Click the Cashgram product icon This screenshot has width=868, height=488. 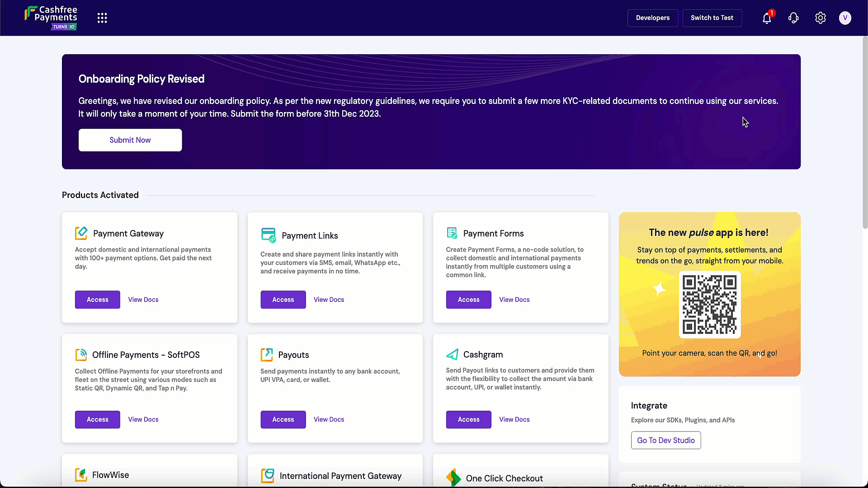click(x=452, y=354)
